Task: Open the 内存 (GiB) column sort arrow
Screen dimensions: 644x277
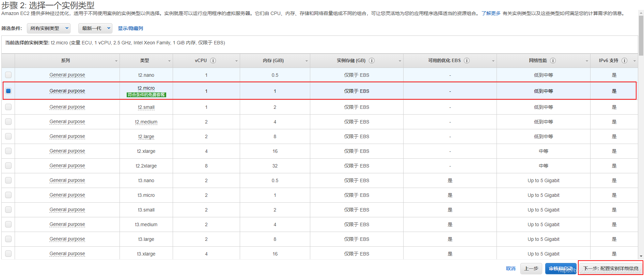Action: click(x=307, y=61)
